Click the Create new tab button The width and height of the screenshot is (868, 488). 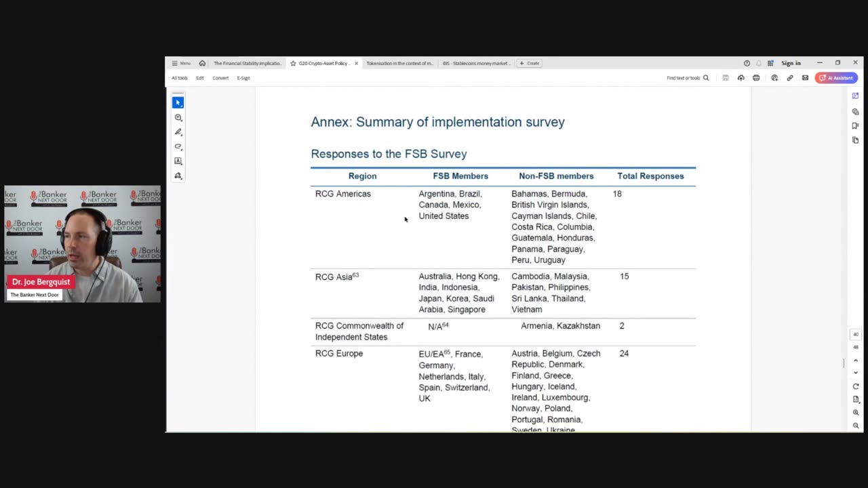tap(530, 63)
